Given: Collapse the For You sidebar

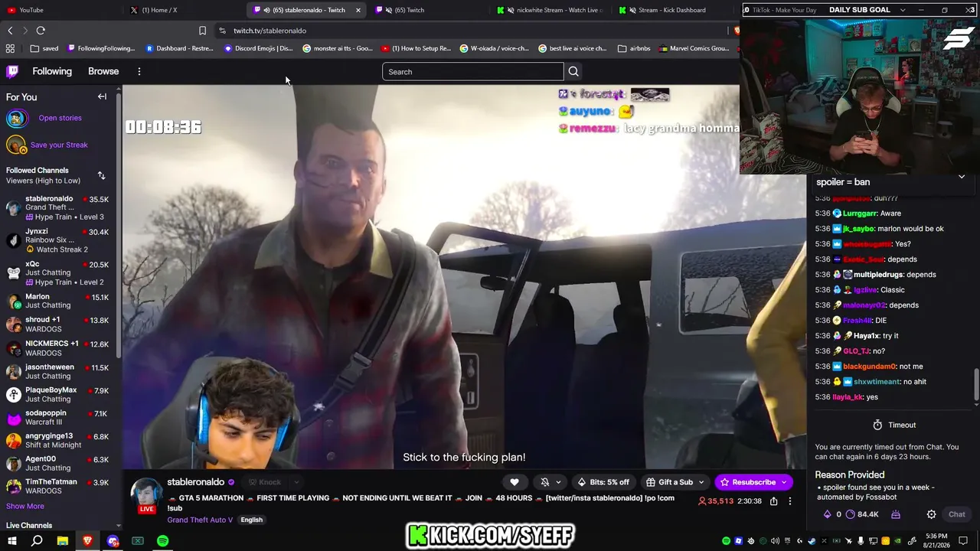Looking at the screenshot, I should click(102, 96).
